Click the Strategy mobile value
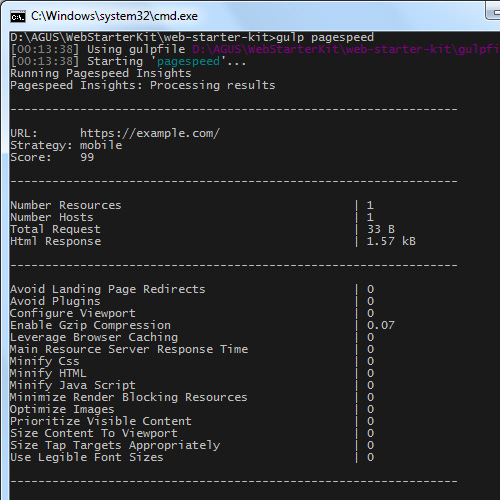This screenshot has width=500, height=500. 101,145
